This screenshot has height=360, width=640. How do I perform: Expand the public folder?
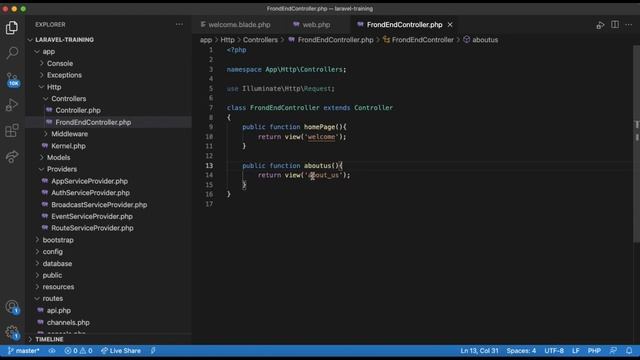coord(52,276)
